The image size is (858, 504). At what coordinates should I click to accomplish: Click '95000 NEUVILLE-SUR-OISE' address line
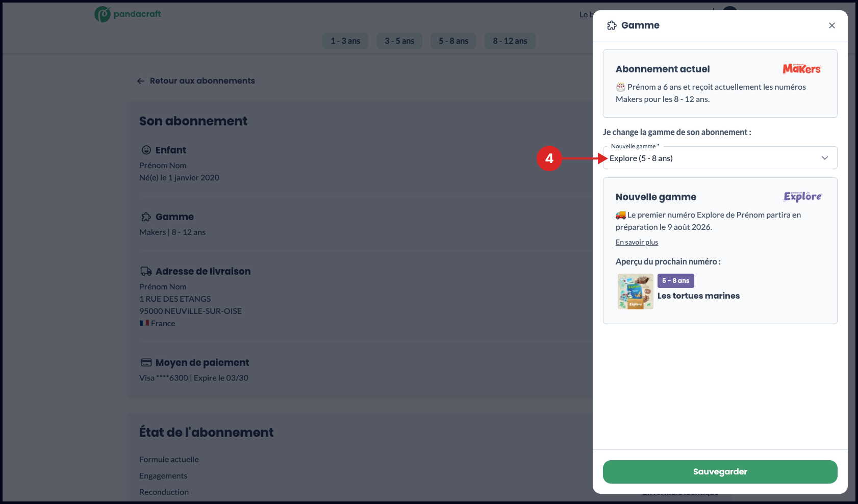point(190,311)
